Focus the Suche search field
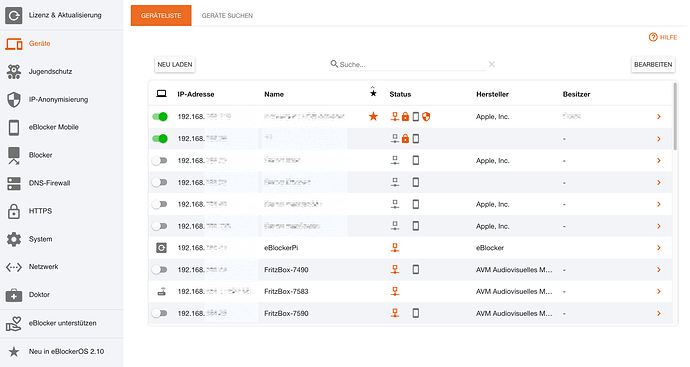The image size is (690, 367). coord(411,65)
